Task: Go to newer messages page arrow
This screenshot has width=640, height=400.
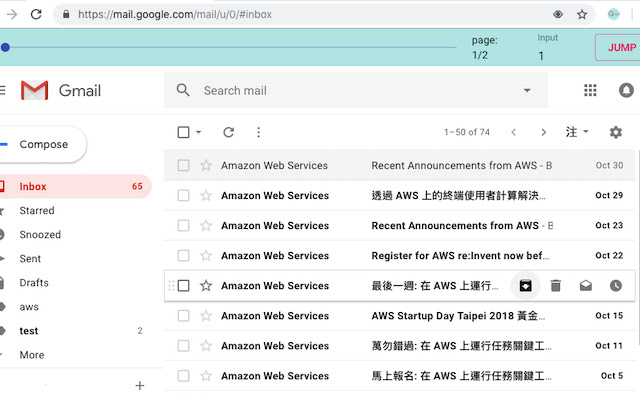Action: click(513, 132)
